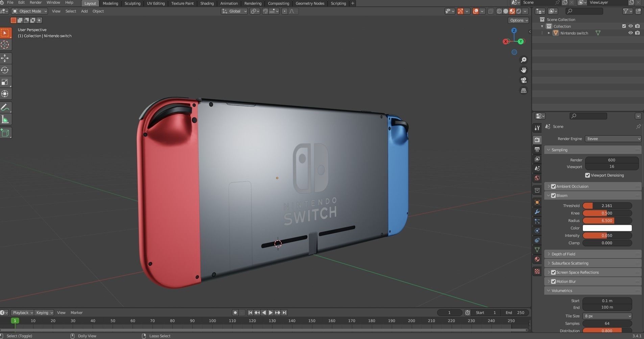Open the Render Engine dropdown
The image size is (644, 339).
tap(613, 139)
